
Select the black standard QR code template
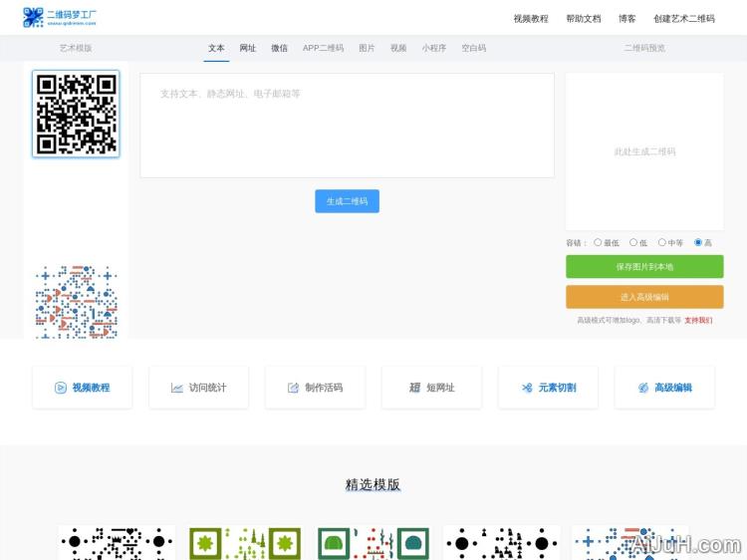click(77, 114)
